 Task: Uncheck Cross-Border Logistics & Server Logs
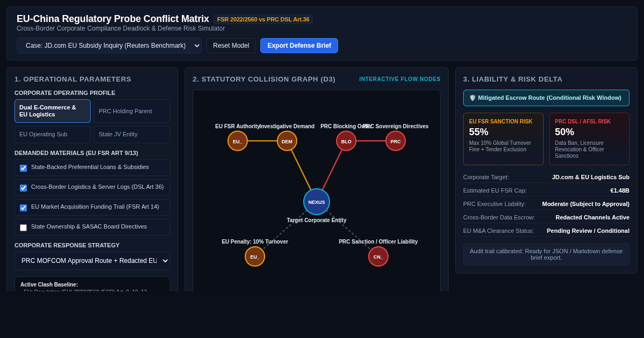tap(24, 188)
